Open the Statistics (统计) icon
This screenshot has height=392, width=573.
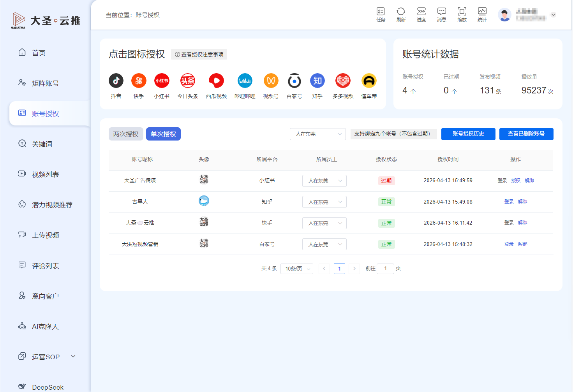point(482,14)
